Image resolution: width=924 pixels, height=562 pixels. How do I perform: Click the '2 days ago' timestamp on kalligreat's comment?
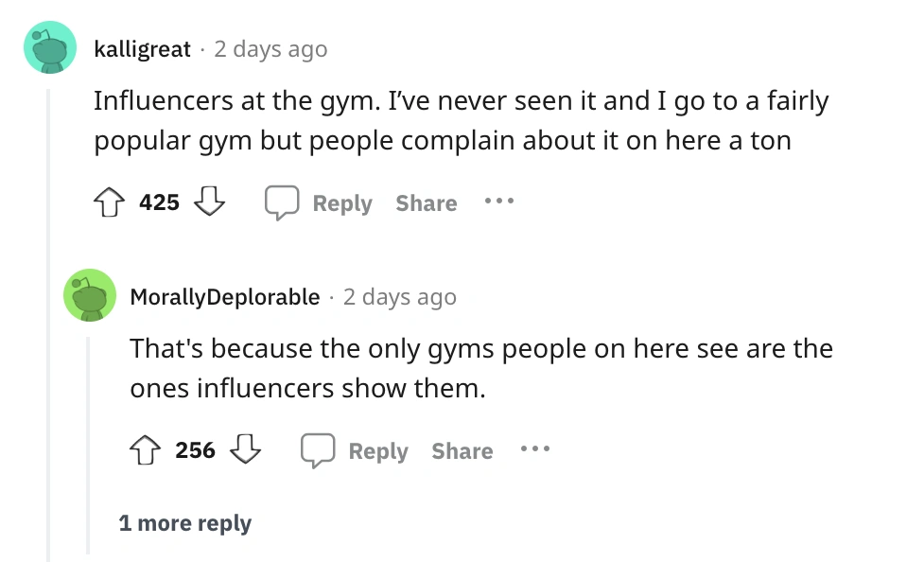270,48
